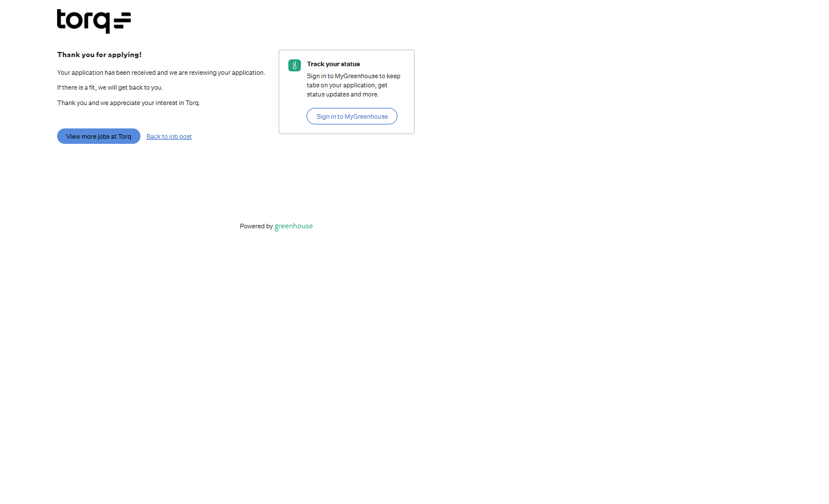829x504 pixels.
Task: Click the application has been received sentence
Action: pos(161,73)
